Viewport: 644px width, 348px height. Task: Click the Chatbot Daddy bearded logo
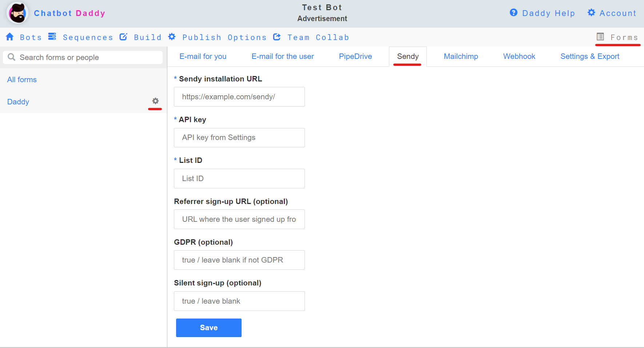17,13
